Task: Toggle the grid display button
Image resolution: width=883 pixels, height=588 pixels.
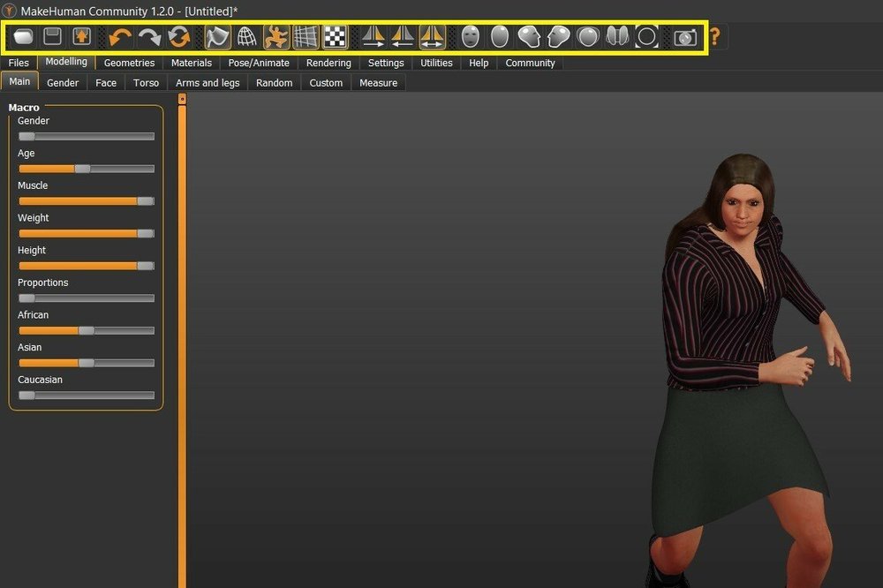Action: [x=306, y=37]
